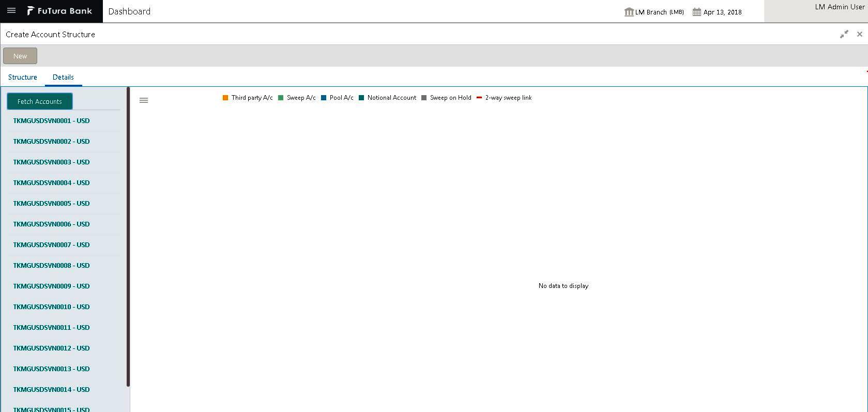Select account TKMGUSDSVN0006 - USD
Screen dimensions: 868x412
coord(51,224)
